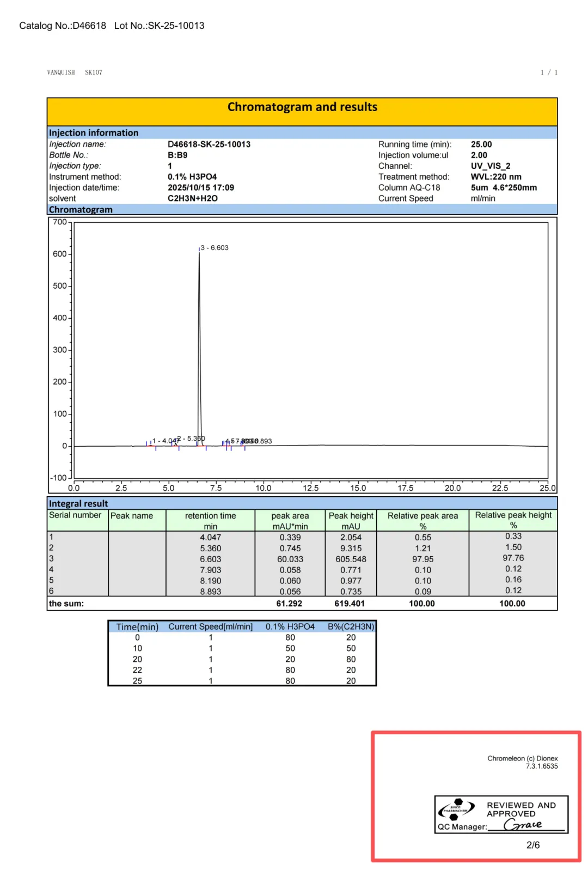Select the 'Relative peak area' column header

click(x=422, y=516)
